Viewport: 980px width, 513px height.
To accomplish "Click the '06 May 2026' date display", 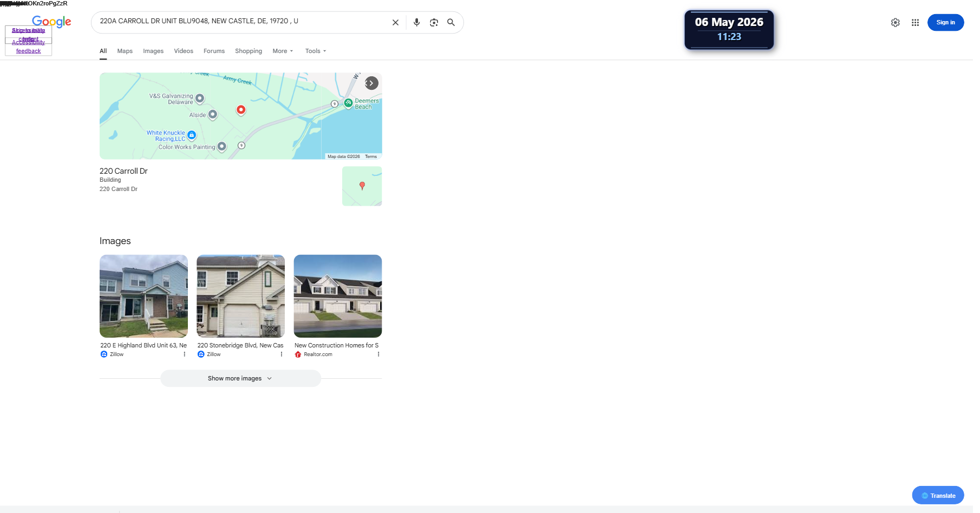I will [x=729, y=22].
